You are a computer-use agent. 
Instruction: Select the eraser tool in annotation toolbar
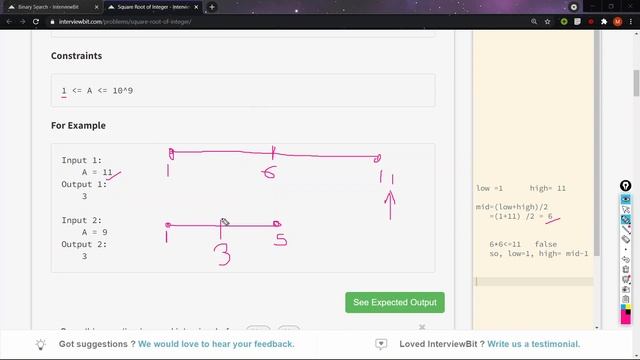625,239
